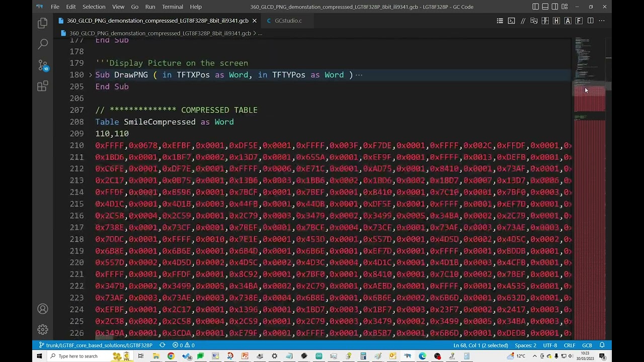This screenshot has width=644, height=362.
Task: Change line ending sequence CRLF
Action: click(x=569, y=345)
